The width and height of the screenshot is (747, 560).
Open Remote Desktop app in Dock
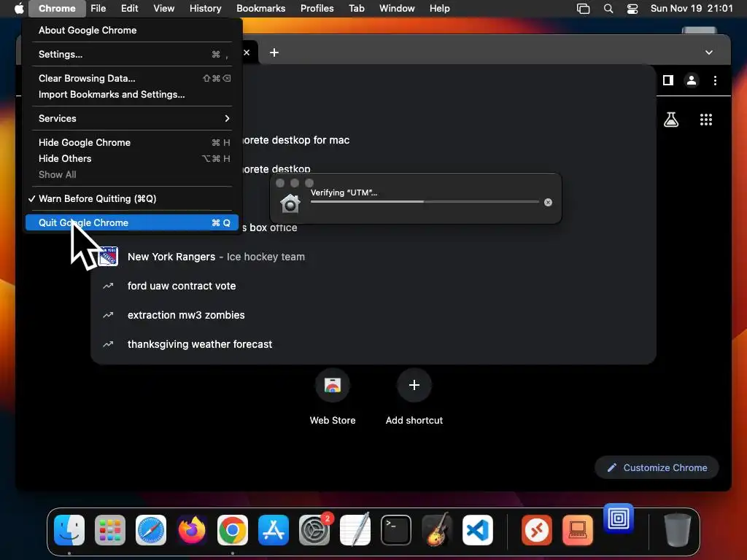point(536,530)
